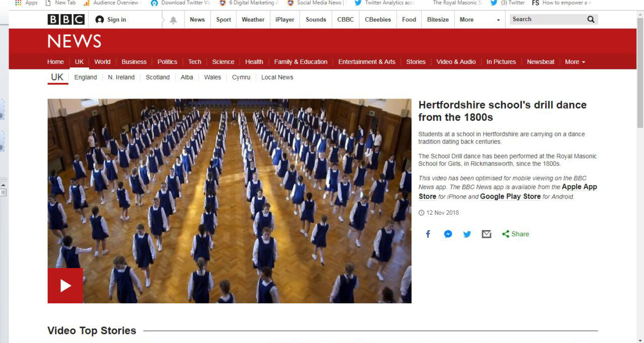644x343 pixels.
Task: Open the green Share options
Action: pos(515,233)
